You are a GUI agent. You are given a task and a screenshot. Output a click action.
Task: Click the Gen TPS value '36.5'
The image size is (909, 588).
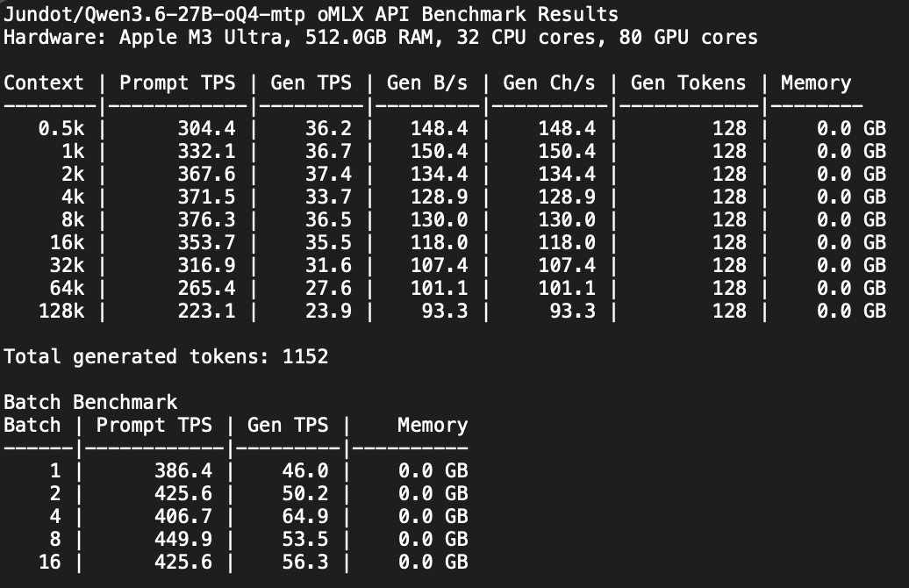click(x=328, y=219)
